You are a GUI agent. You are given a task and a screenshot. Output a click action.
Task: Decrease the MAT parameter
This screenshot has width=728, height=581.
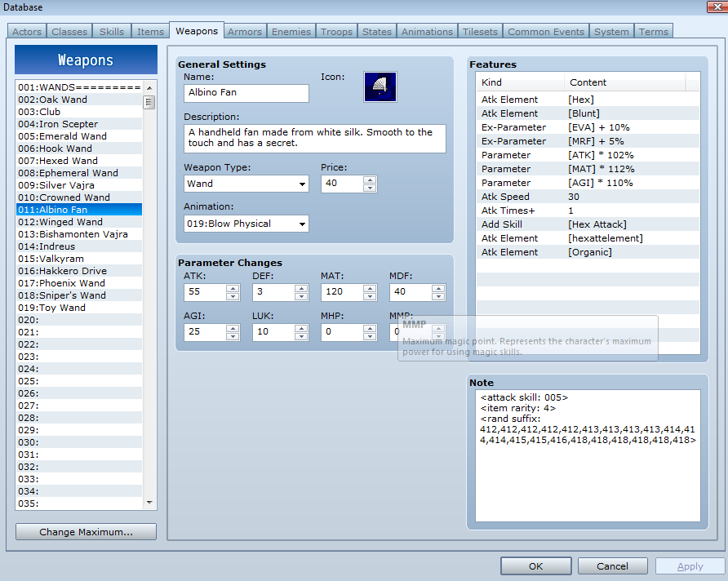coord(370,296)
